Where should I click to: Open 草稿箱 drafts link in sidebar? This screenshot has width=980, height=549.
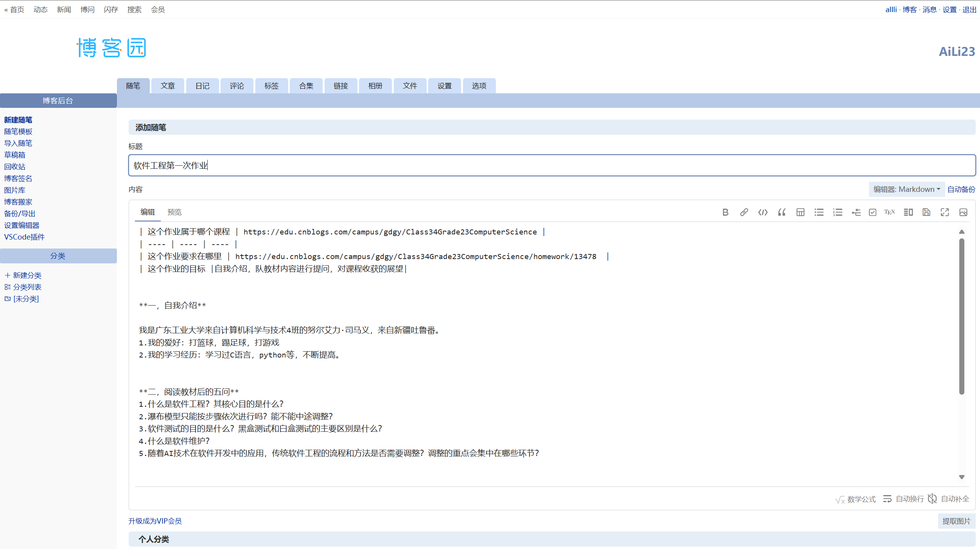[14, 155]
